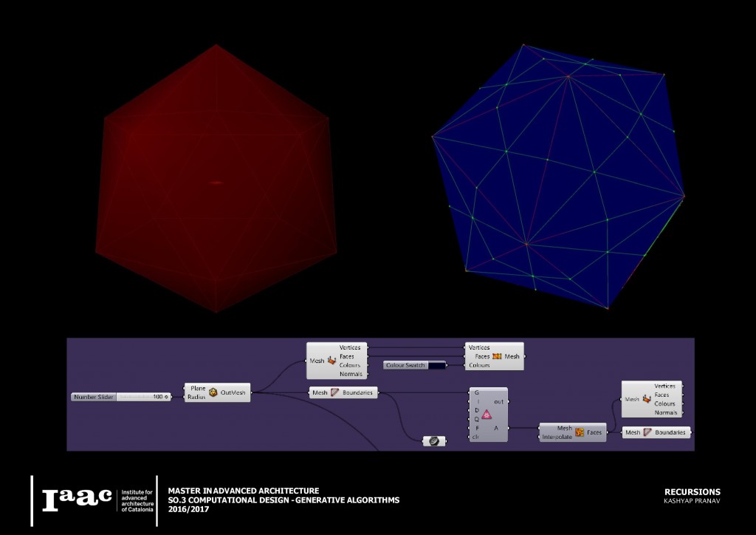
Task: Click the IAAC logo
Action: click(x=77, y=499)
